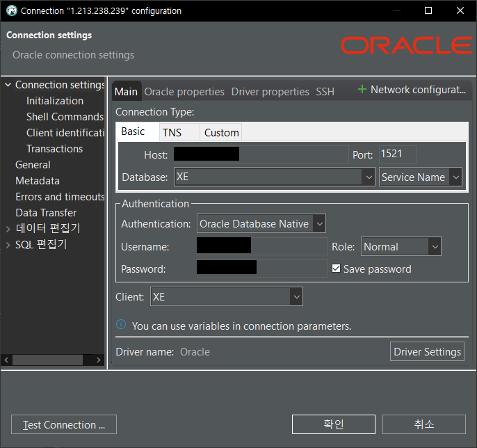Click the Driver name value Oracle
Image resolution: width=477 pixels, height=448 pixels.
pos(195,352)
